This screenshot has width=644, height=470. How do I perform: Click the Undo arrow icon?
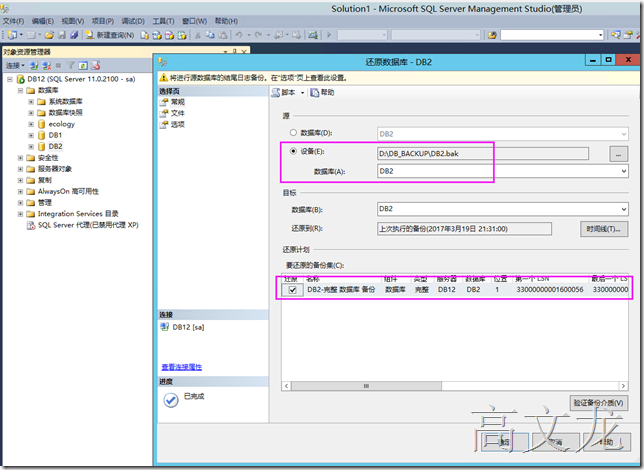click(x=239, y=35)
